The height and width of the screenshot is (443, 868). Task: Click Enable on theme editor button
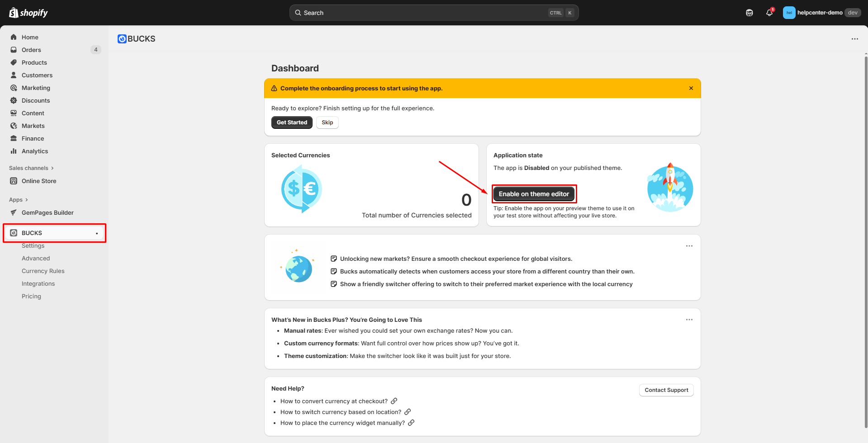[534, 194]
